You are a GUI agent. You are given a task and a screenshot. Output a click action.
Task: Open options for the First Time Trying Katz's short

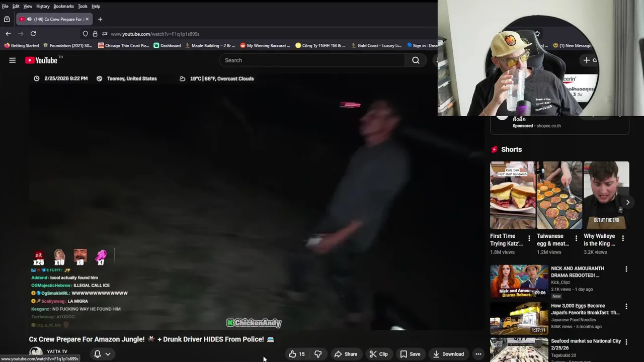(529, 238)
